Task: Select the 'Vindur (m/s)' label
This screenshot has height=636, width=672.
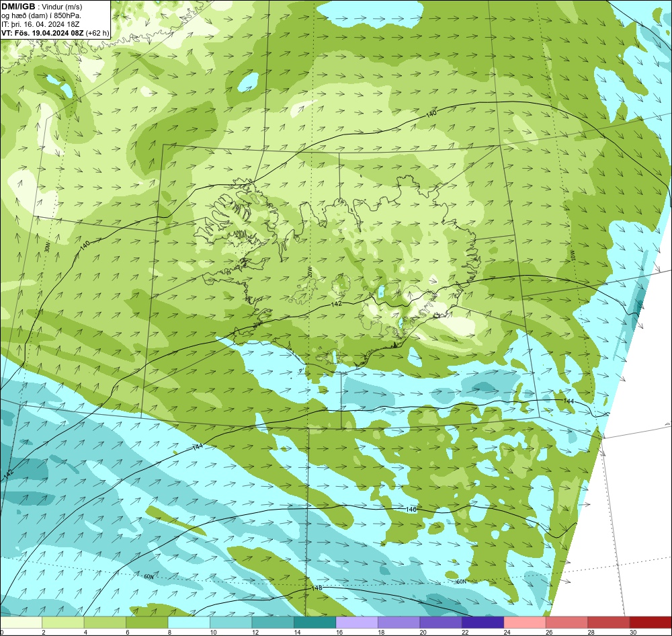Action: pos(62,7)
